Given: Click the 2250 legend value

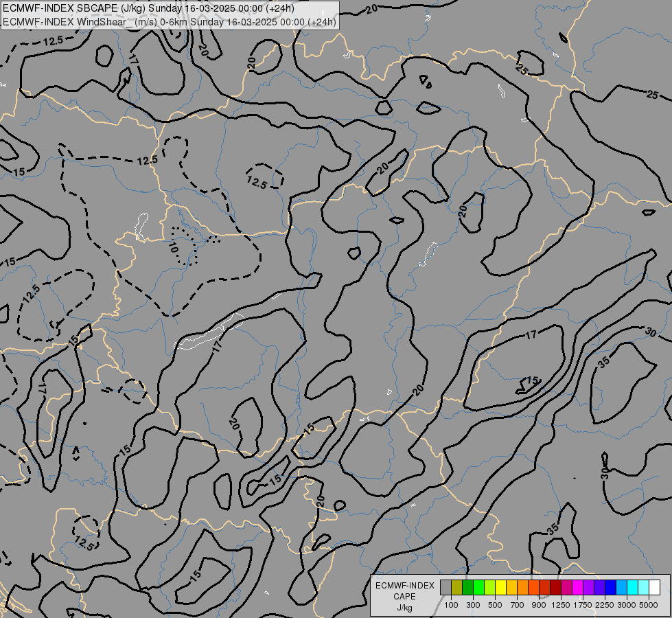Looking at the screenshot, I should (x=605, y=605).
